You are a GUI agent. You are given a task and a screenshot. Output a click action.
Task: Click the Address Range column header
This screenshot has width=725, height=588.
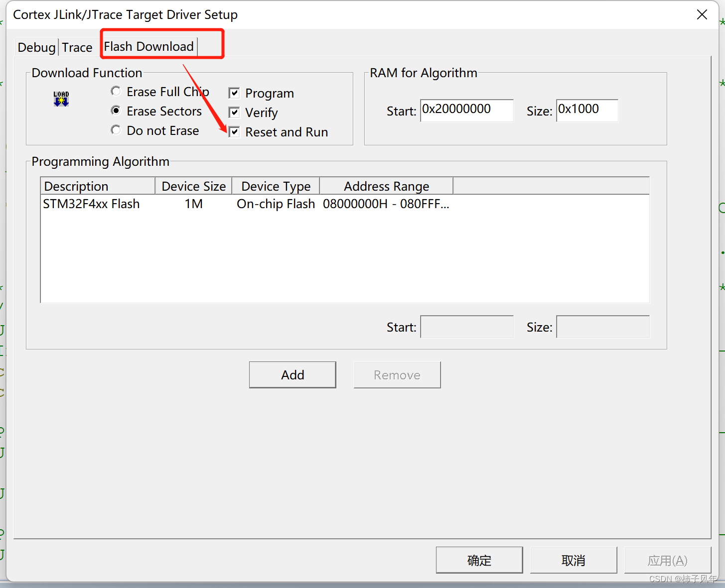(x=386, y=186)
